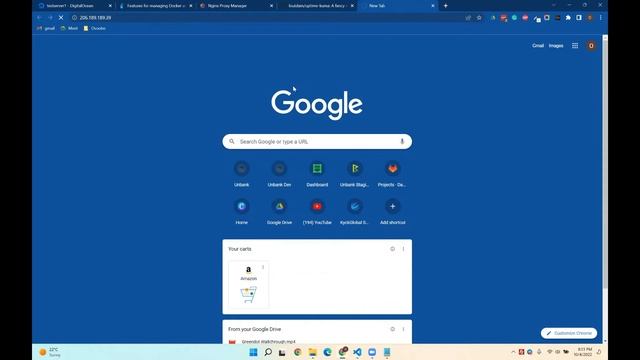Click the Customize Chrome button
This screenshot has height=360, width=640.
click(569, 333)
